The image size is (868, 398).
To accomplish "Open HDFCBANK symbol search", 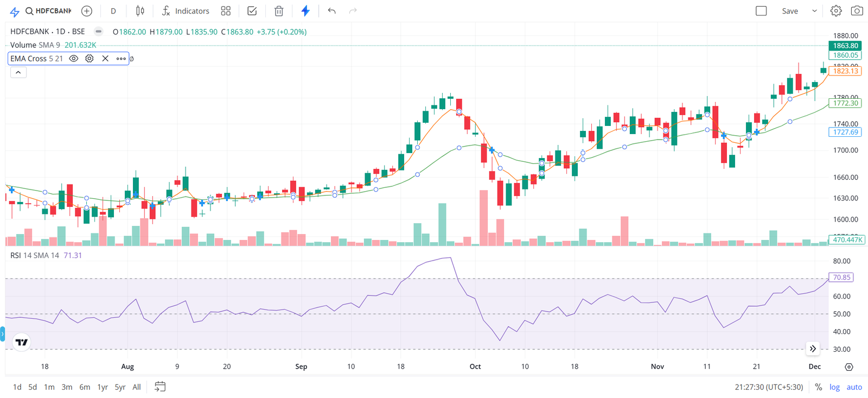I will [x=48, y=11].
